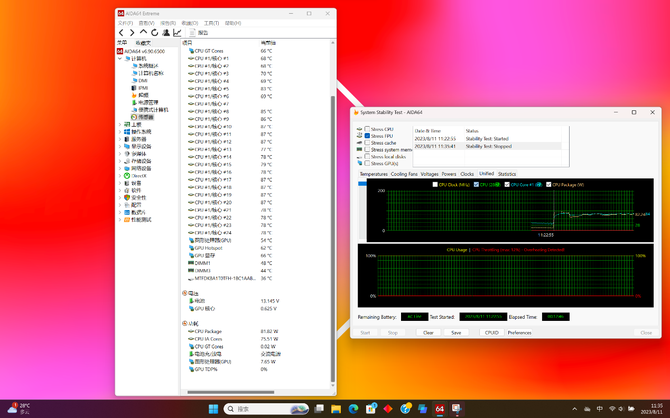This screenshot has width=670, height=418.
Task: Open the line chart toolbar icon
Action: [x=177, y=32]
